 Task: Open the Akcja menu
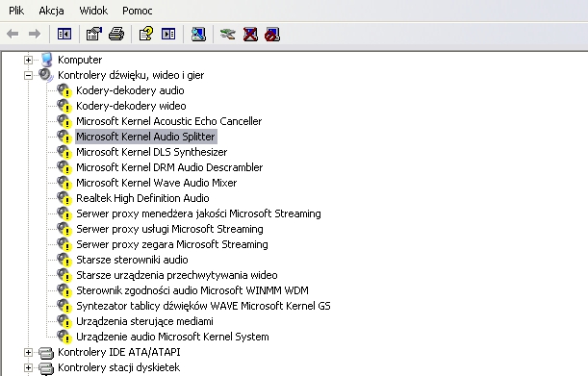tap(51, 11)
